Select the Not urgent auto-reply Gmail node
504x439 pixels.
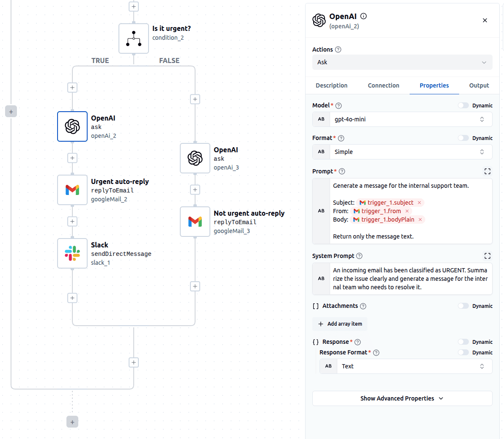coord(195,222)
